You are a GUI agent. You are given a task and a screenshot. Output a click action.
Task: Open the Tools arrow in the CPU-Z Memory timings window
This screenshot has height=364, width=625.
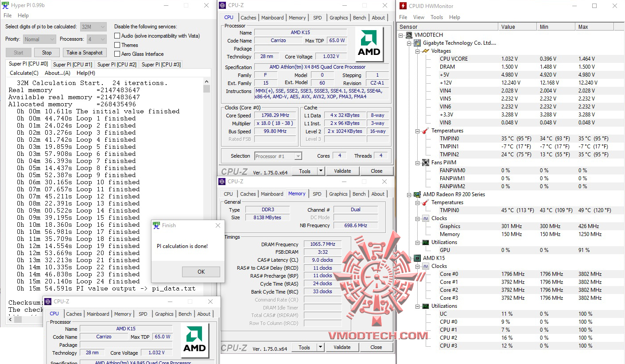coord(321,348)
